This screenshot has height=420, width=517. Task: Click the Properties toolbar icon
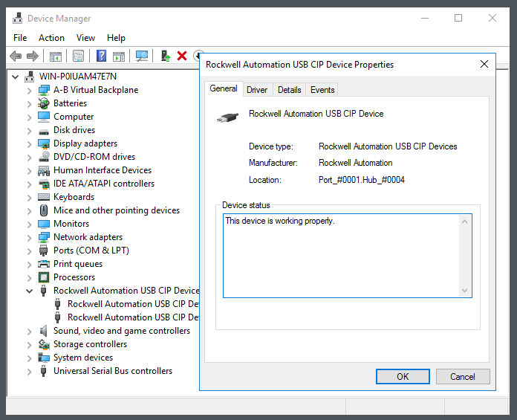click(x=78, y=56)
